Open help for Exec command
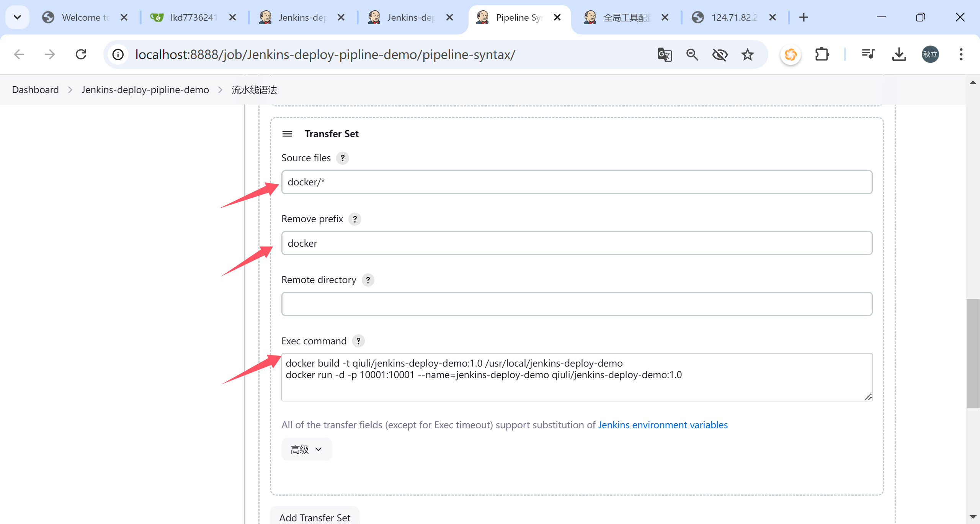The width and height of the screenshot is (980, 524). click(358, 341)
